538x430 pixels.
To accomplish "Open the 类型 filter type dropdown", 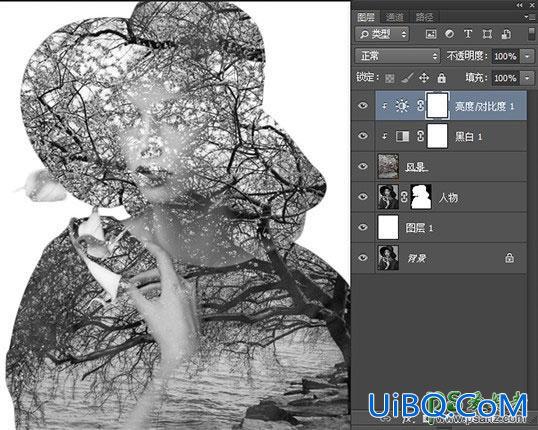I will (x=383, y=34).
